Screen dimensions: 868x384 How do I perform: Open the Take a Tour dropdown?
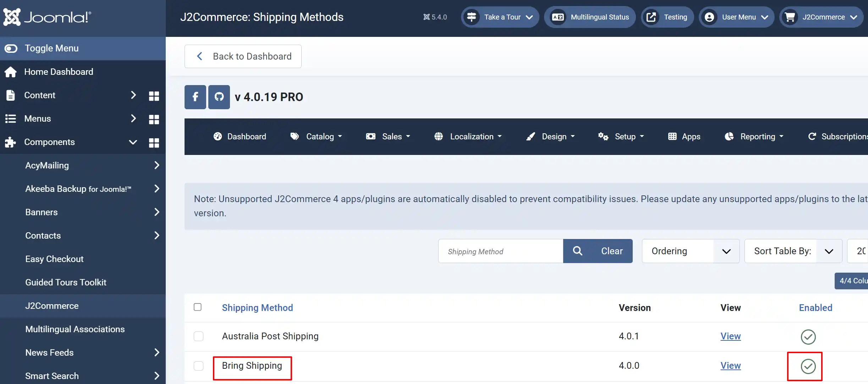500,17
